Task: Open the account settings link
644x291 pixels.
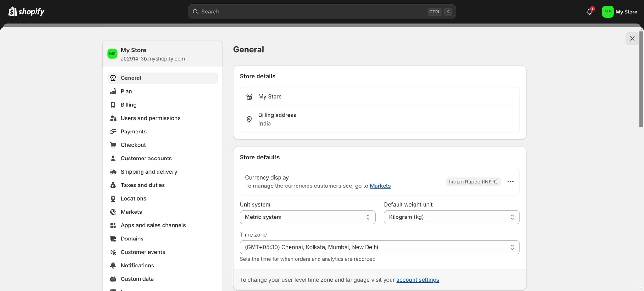Action: 417,280
